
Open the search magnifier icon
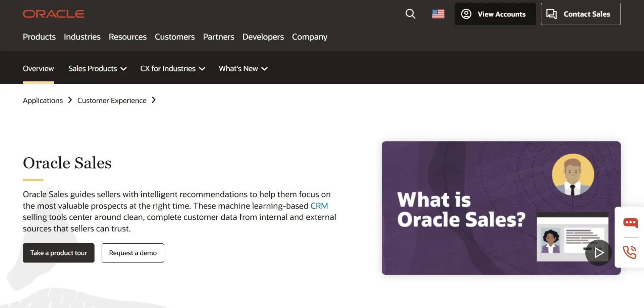click(410, 14)
